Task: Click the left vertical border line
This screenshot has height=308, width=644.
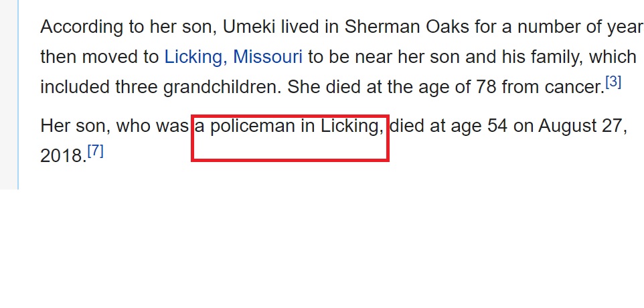Action: (18, 94)
